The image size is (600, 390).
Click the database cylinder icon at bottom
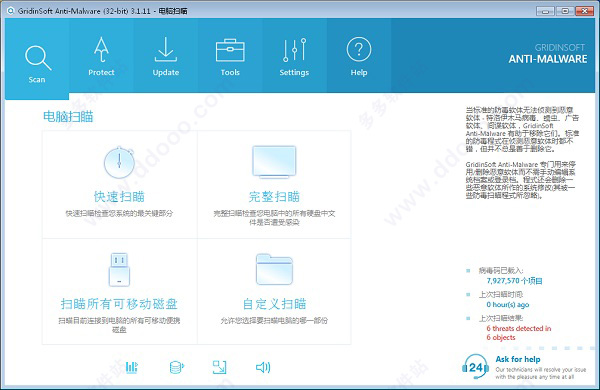click(176, 367)
